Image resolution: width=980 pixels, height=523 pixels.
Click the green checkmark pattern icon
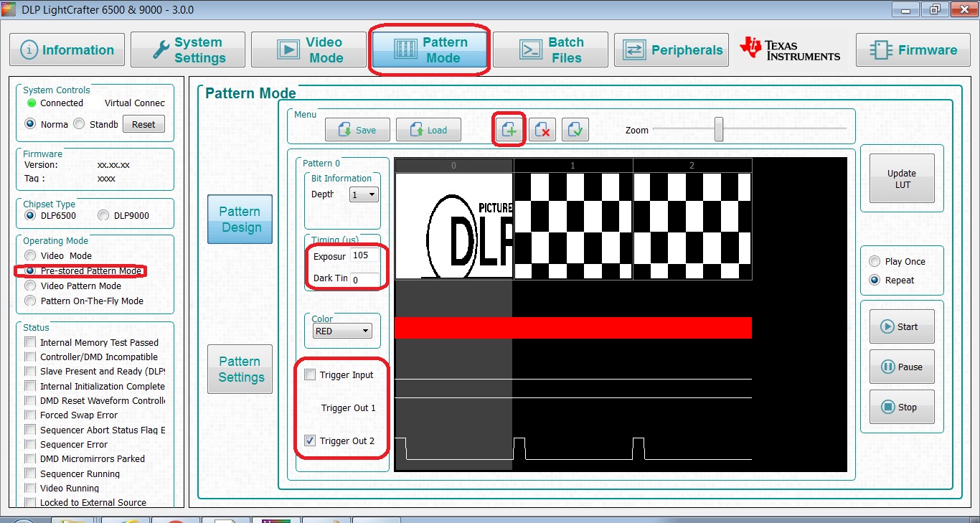575,130
